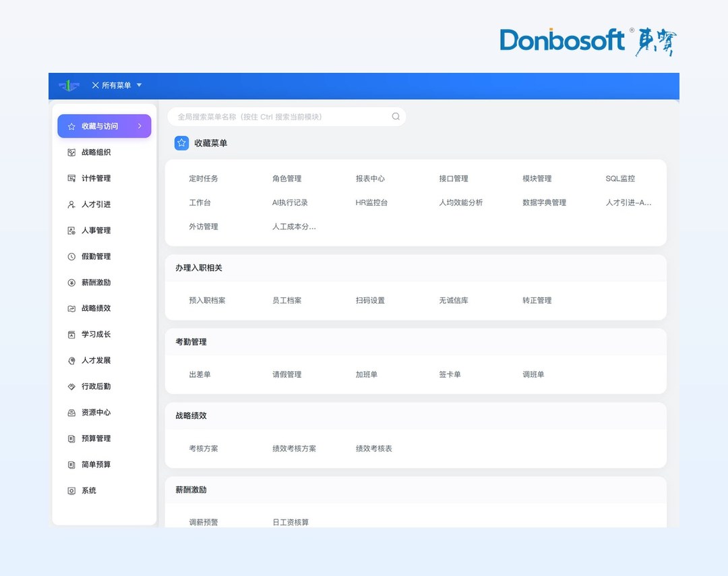The width and height of the screenshot is (728, 576).
Task: Open 绩效考核方案 in the 战略绩效 card
Action: (x=294, y=449)
